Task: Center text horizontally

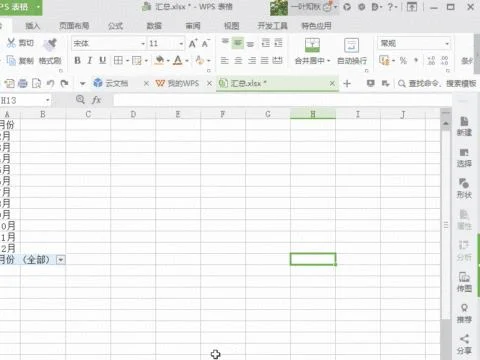Action: pyautogui.click(x=238, y=60)
